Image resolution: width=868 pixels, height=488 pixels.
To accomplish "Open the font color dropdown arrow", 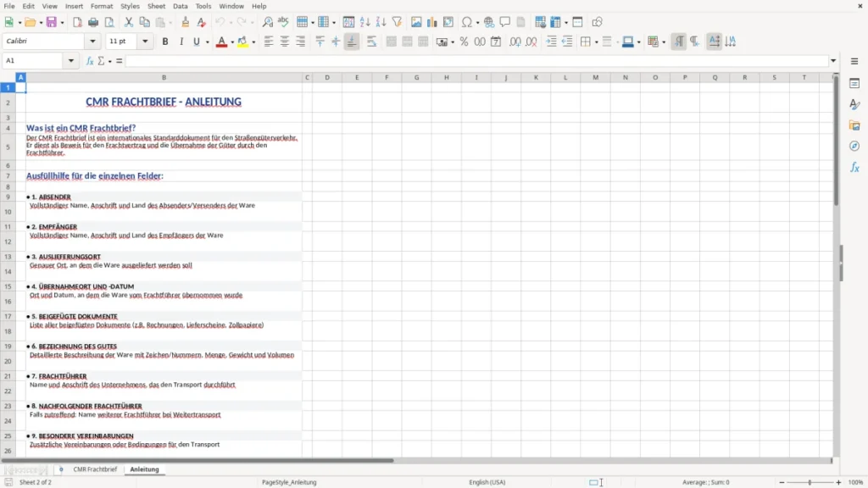I will 232,42.
